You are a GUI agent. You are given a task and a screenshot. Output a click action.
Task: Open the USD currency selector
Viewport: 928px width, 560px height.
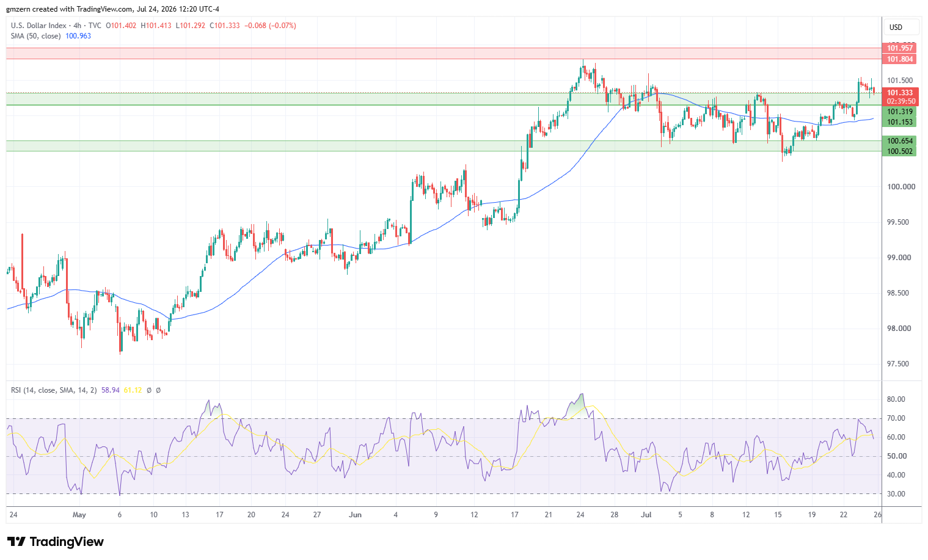tap(901, 27)
